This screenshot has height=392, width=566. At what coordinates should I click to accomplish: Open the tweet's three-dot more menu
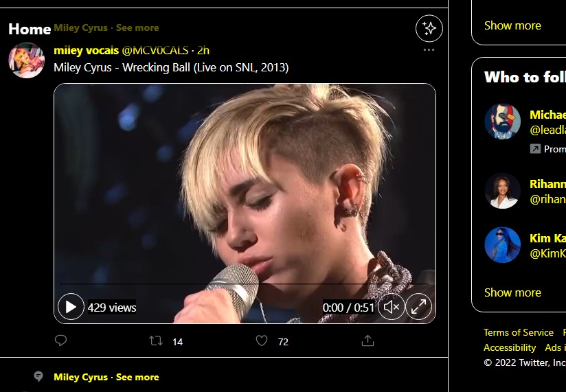(429, 50)
